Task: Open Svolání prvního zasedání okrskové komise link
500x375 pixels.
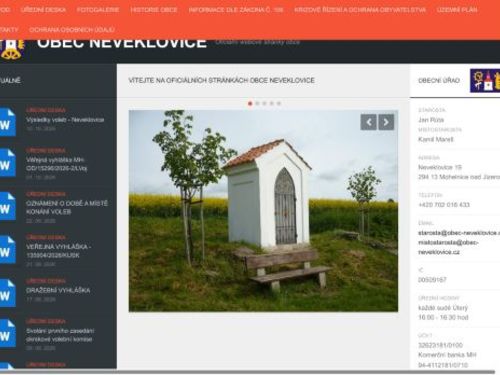Action: pos(60,335)
